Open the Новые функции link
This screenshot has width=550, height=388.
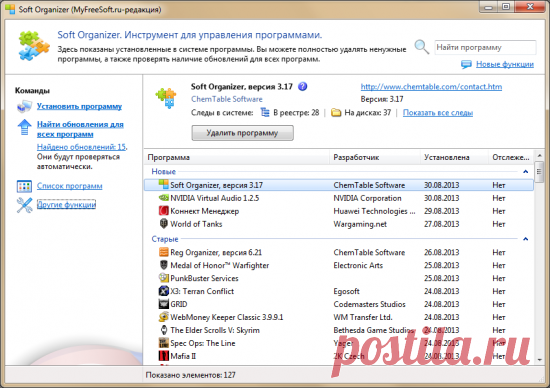[x=505, y=64]
